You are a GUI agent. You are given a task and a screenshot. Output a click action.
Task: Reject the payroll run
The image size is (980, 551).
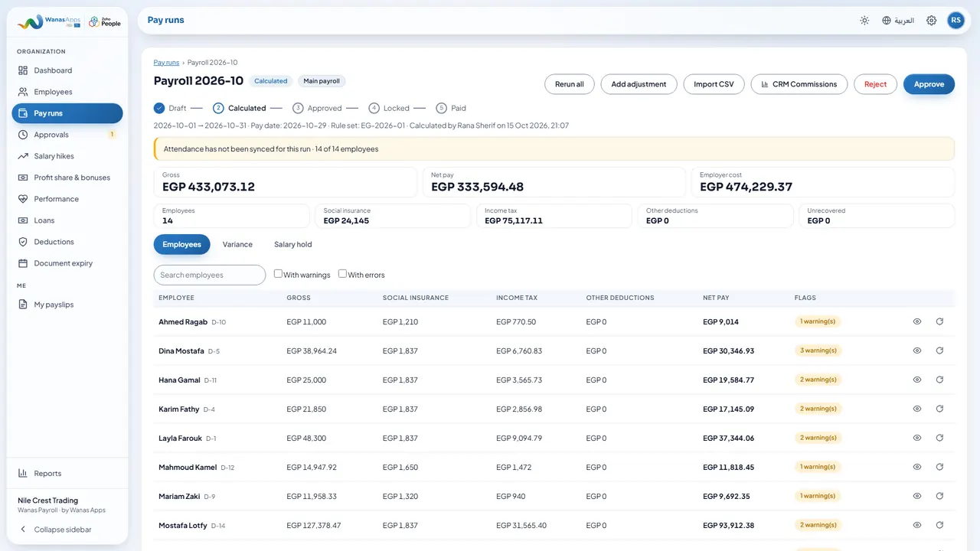[x=875, y=84]
